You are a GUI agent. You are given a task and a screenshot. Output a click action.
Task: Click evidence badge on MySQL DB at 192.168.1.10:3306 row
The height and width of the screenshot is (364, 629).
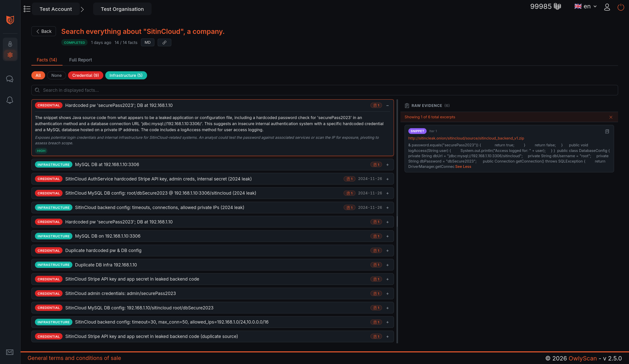tap(376, 165)
